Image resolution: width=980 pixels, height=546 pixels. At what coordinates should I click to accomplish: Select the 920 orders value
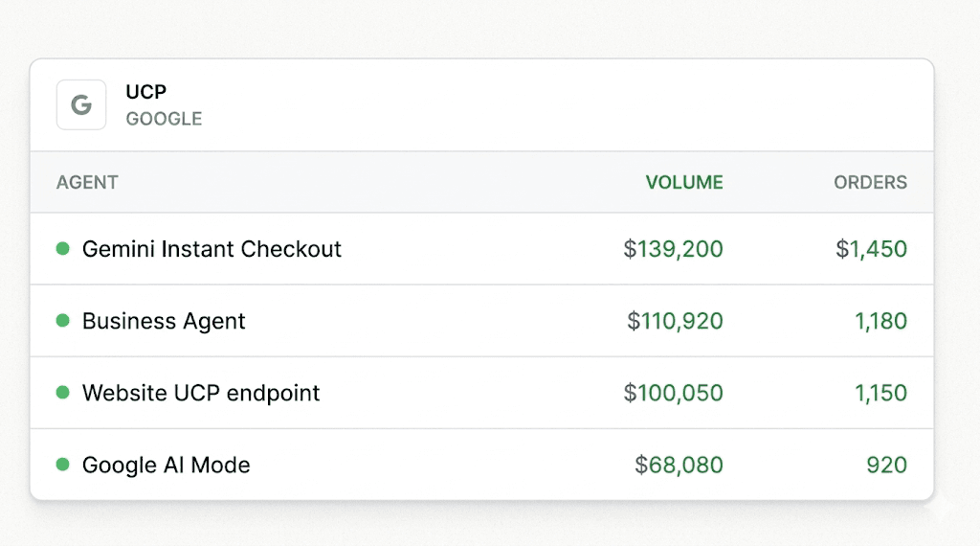pyautogui.click(x=887, y=465)
